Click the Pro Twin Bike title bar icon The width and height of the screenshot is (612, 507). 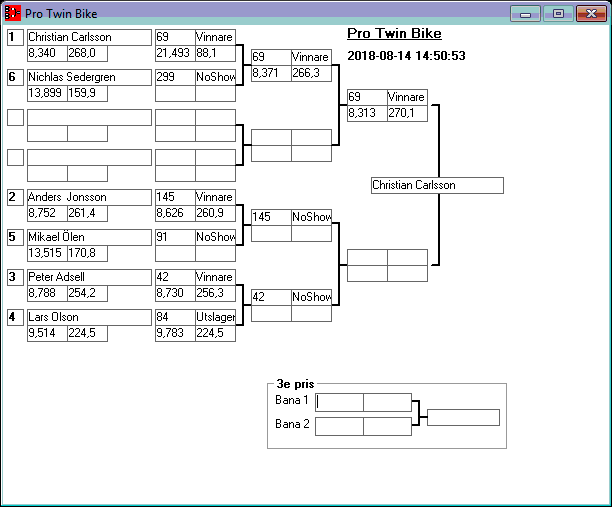(x=13, y=13)
